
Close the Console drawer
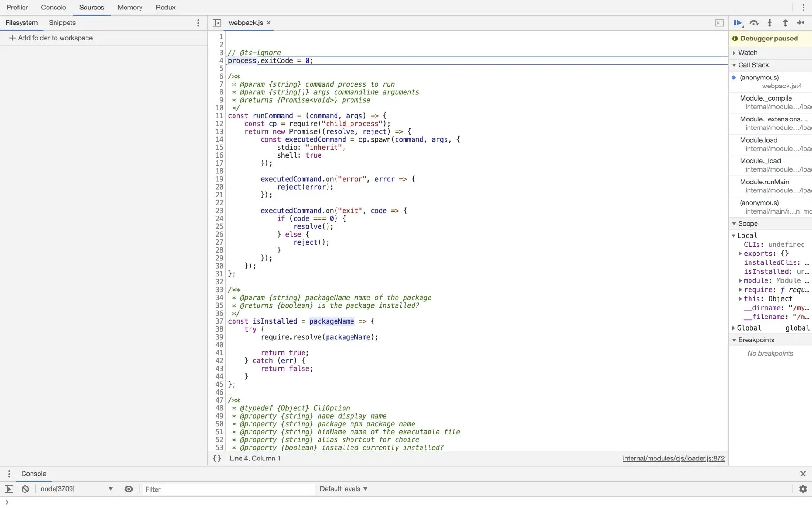803,474
